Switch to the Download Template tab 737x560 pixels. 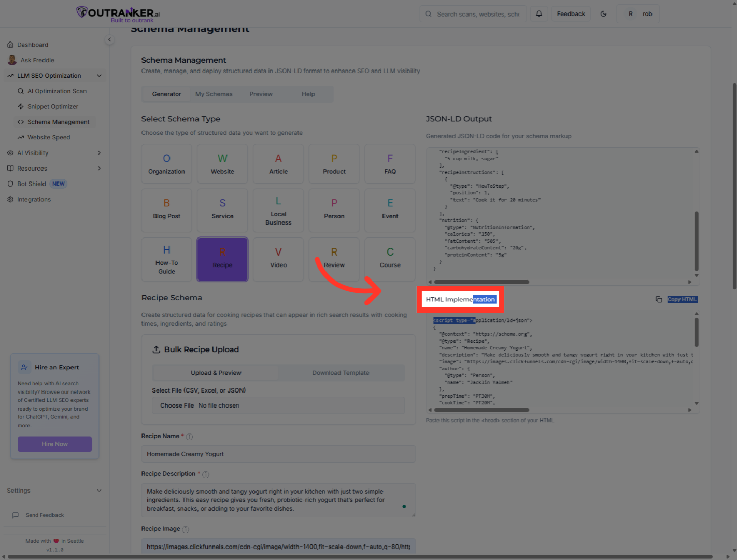coord(341,372)
